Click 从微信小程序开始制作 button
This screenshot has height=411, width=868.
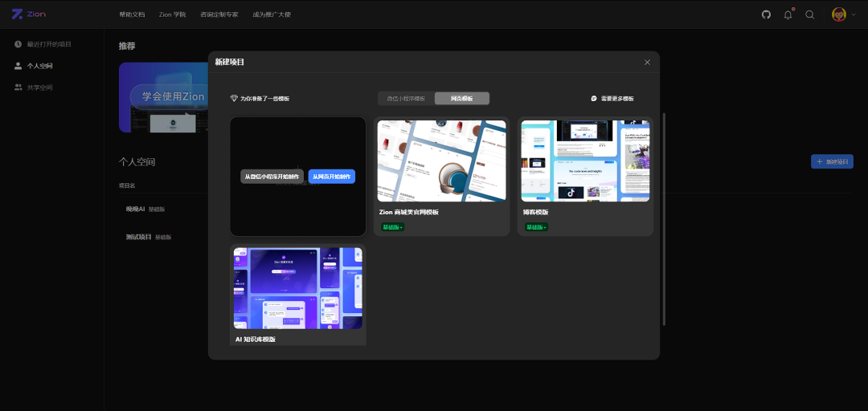(x=272, y=177)
